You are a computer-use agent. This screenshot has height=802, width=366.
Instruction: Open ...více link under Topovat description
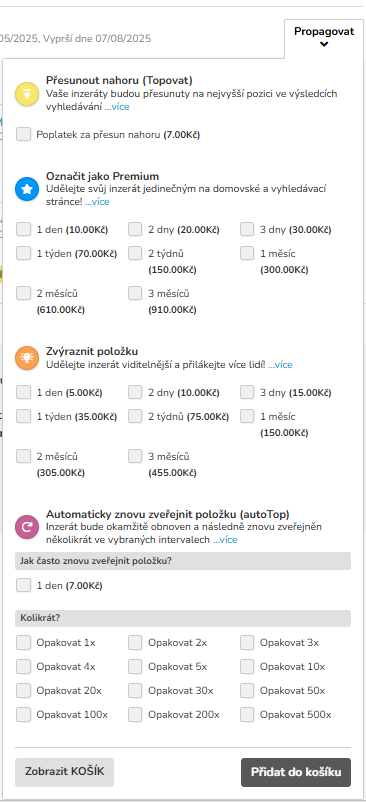(117, 107)
